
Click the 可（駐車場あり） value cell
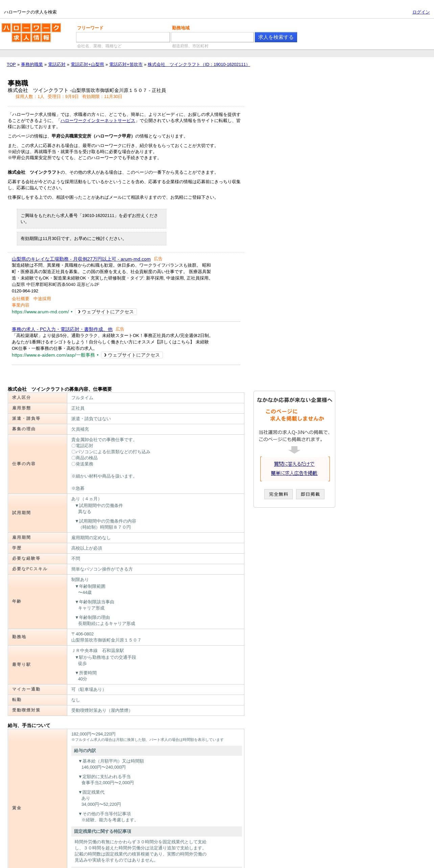[155, 690]
